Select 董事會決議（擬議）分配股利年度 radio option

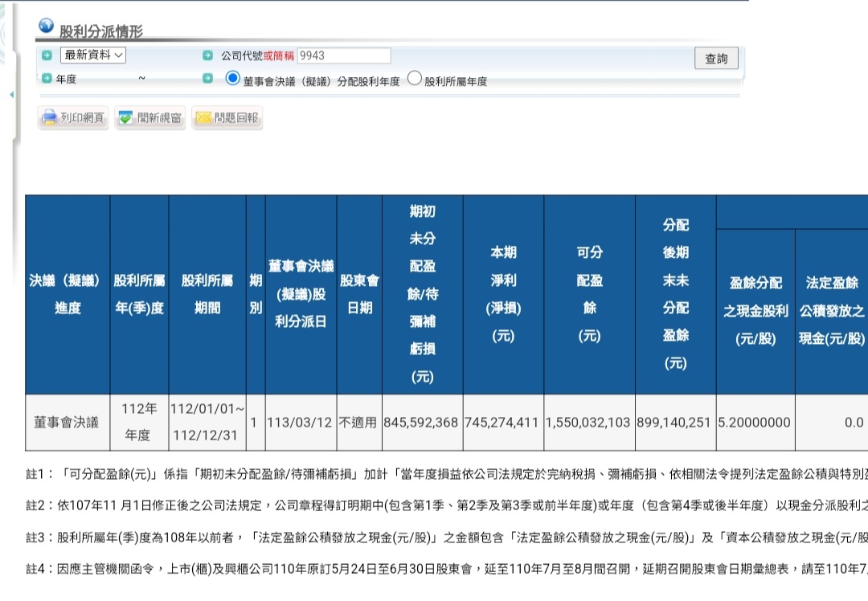click(233, 79)
